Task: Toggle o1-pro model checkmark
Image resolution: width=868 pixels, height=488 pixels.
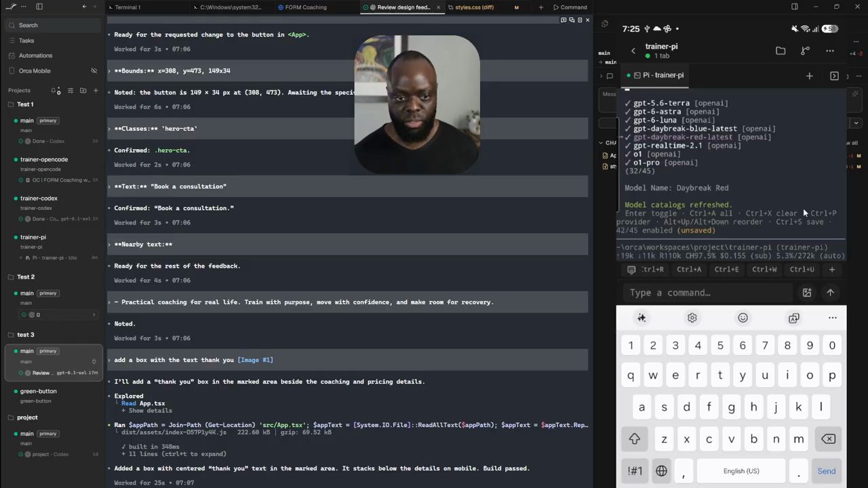Action: point(628,163)
